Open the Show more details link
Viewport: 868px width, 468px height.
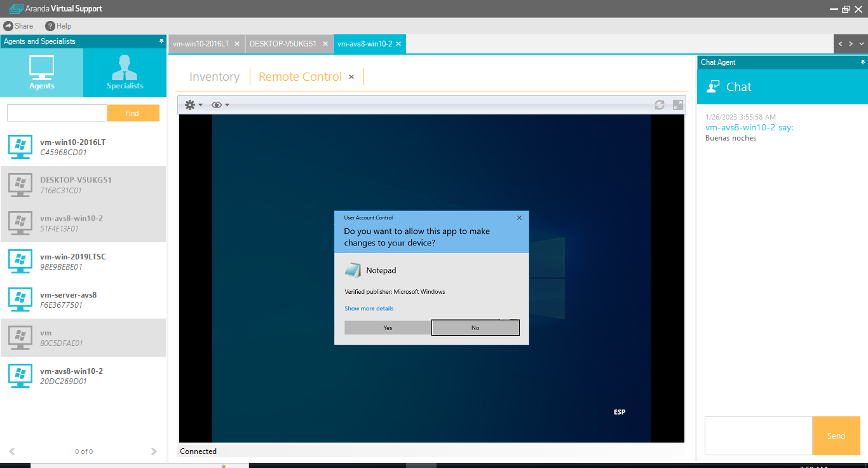coord(369,308)
